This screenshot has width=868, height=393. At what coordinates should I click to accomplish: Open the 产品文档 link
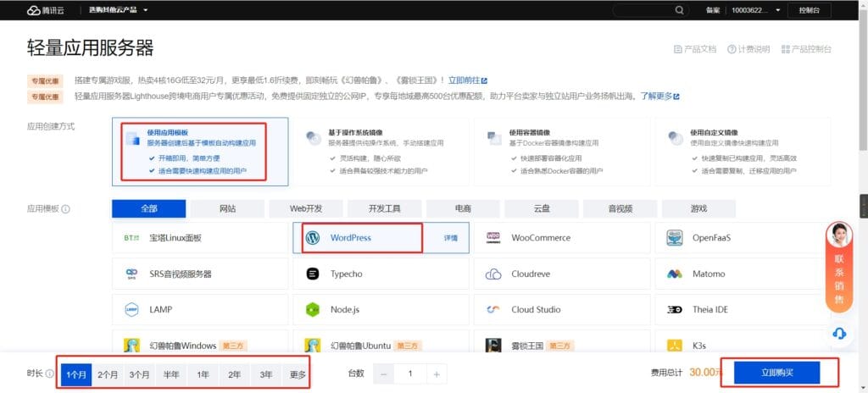click(695, 49)
